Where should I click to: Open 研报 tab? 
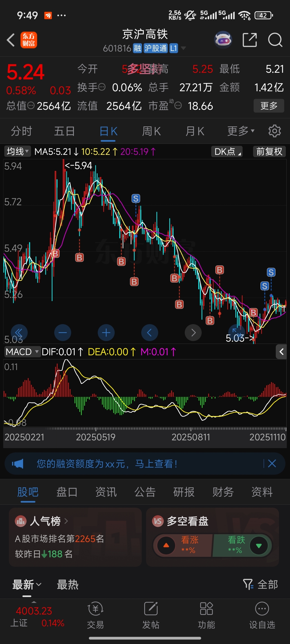coord(184,492)
